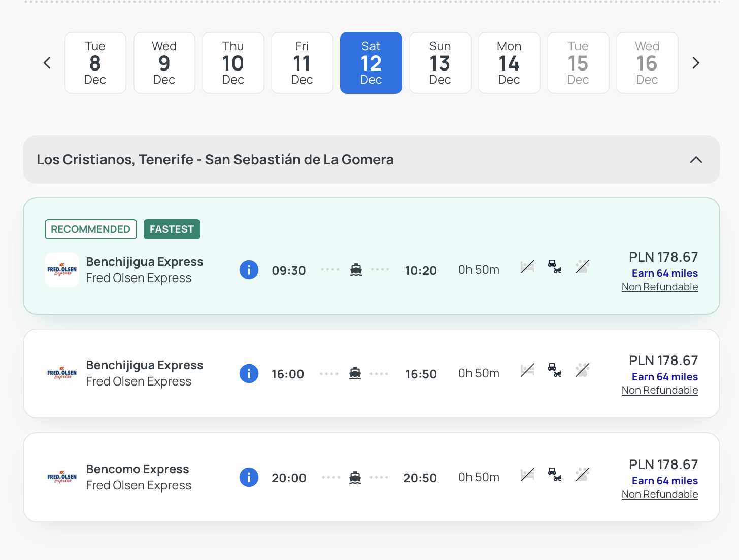Click Fred Olsen logo on 16:00 sailing
739x560 pixels.
pos(62,373)
